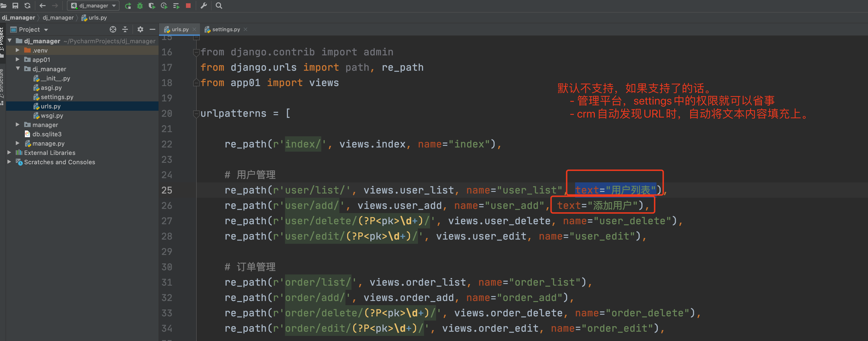Fold the urlpatterns block on line 20
Viewport: 868px width, 341px height.
click(x=196, y=114)
